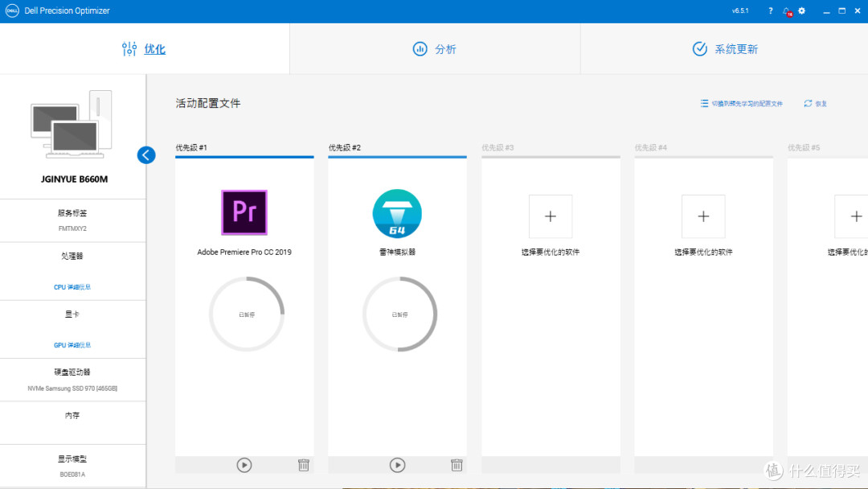
Task: Open settings gear in title bar
Action: 801,10
